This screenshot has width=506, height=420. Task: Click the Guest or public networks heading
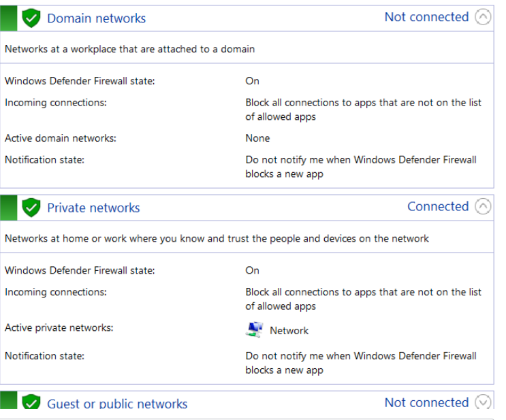point(117,404)
